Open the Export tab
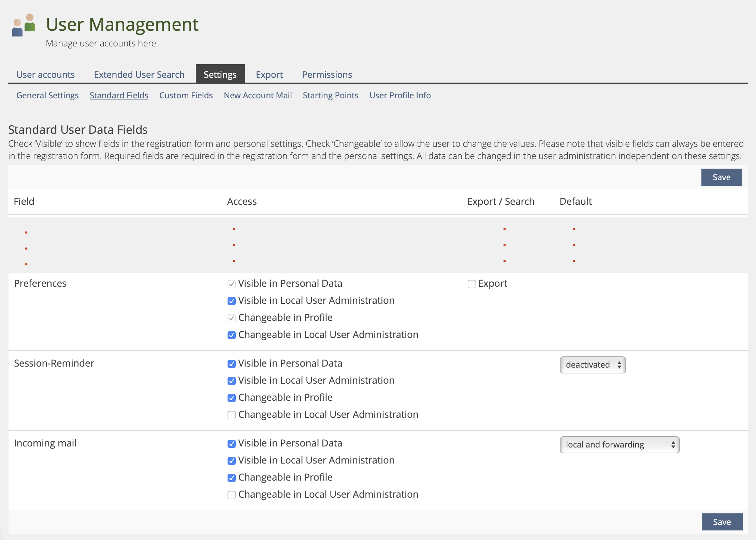This screenshot has height=540, width=756. [x=269, y=74]
